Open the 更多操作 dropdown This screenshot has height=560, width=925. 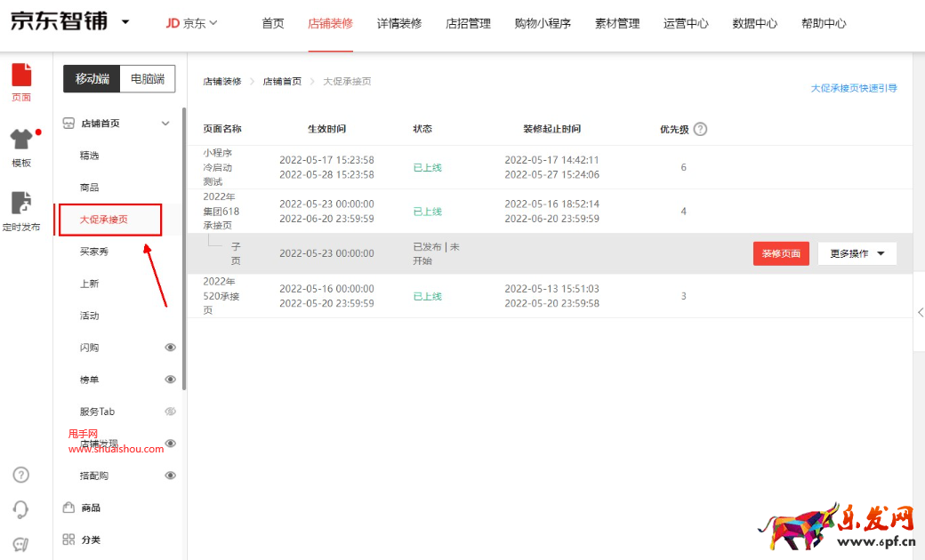(x=857, y=253)
